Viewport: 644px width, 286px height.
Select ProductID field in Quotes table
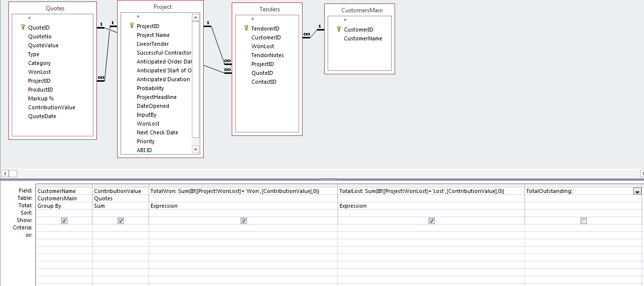(x=40, y=90)
